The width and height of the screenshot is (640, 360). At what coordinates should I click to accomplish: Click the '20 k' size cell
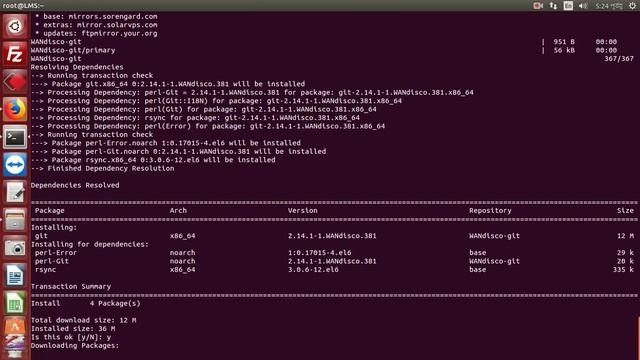[625, 261]
